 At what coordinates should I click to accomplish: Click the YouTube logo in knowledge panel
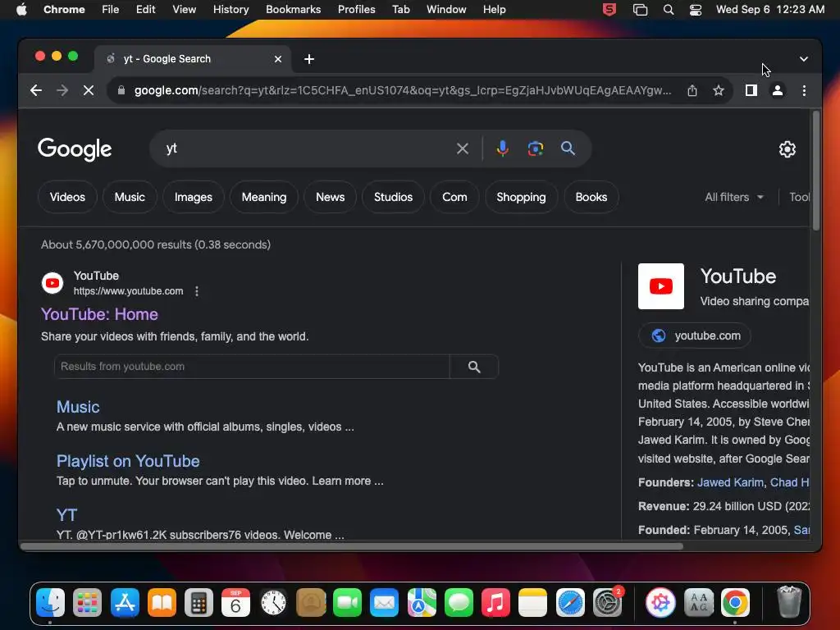click(660, 286)
